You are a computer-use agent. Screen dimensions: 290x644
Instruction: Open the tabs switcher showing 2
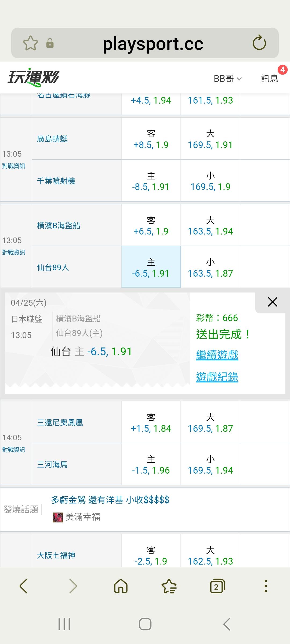pos(217,586)
